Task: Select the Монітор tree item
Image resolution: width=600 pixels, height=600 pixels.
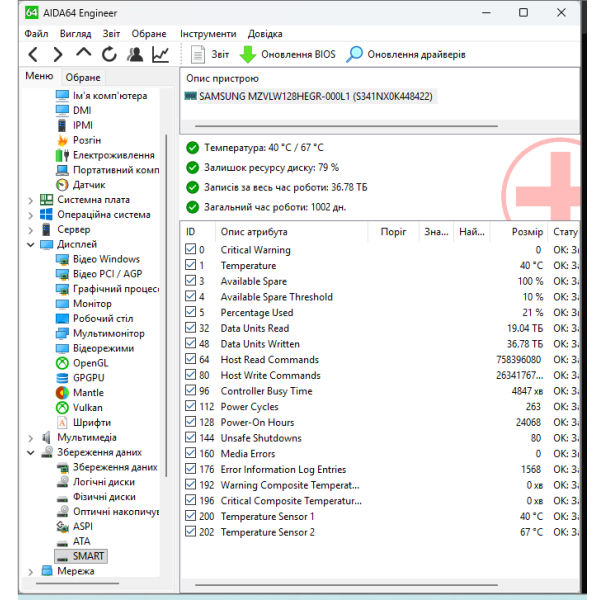Action: [84, 304]
